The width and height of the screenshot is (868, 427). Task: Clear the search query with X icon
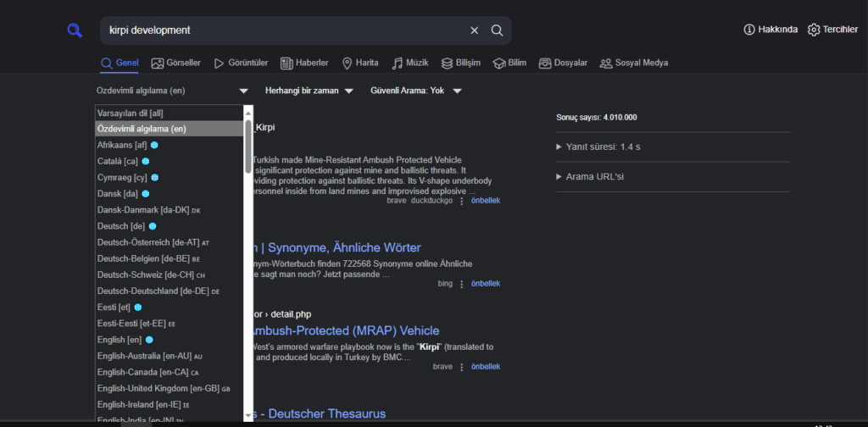pyautogui.click(x=475, y=30)
